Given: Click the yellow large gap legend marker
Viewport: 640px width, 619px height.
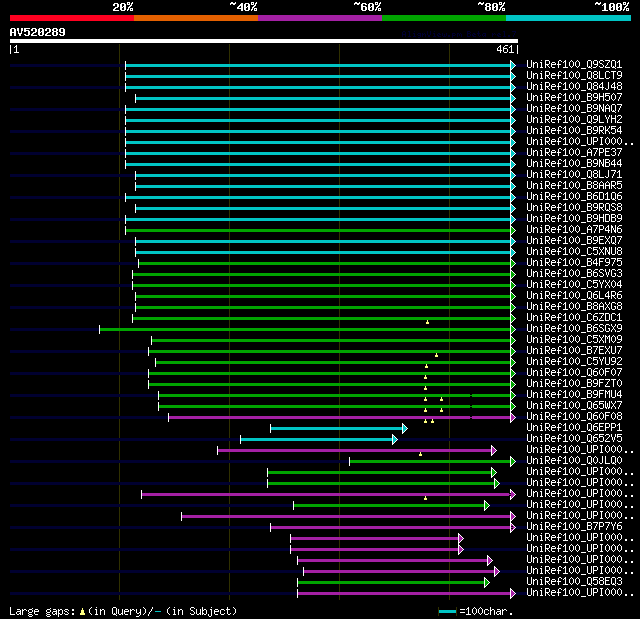Looking at the screenshot, I should 82,611.
